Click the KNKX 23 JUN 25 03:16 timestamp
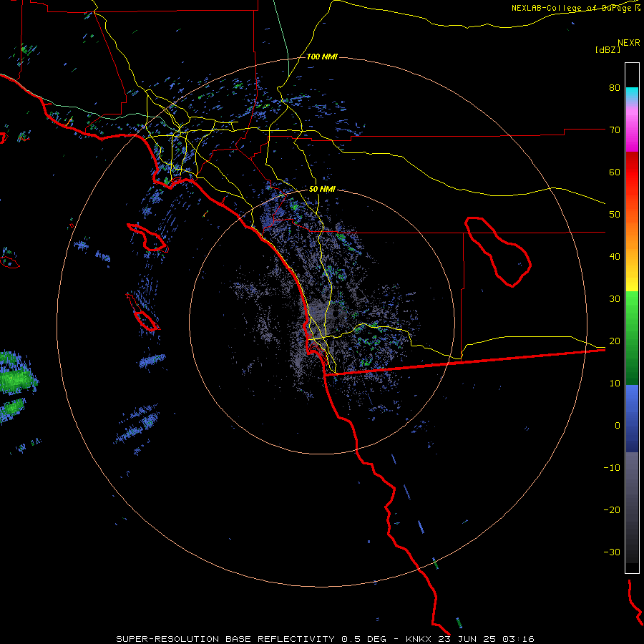This screenshot has height=644, width=644. pyautogui.click(x=470, y=639)
